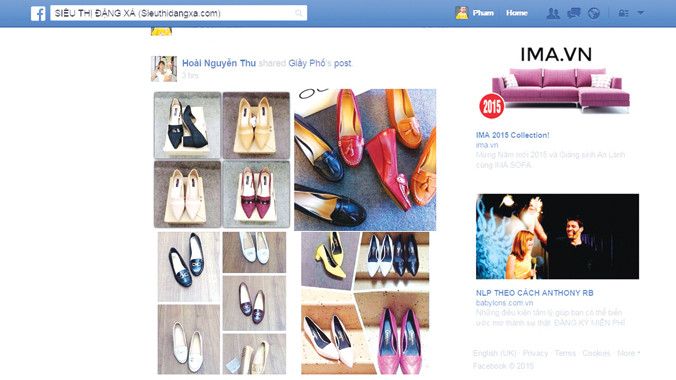Click Hoài Nguyễn Thu's avatar photo
676x380 pixels.
click(164, 69)
